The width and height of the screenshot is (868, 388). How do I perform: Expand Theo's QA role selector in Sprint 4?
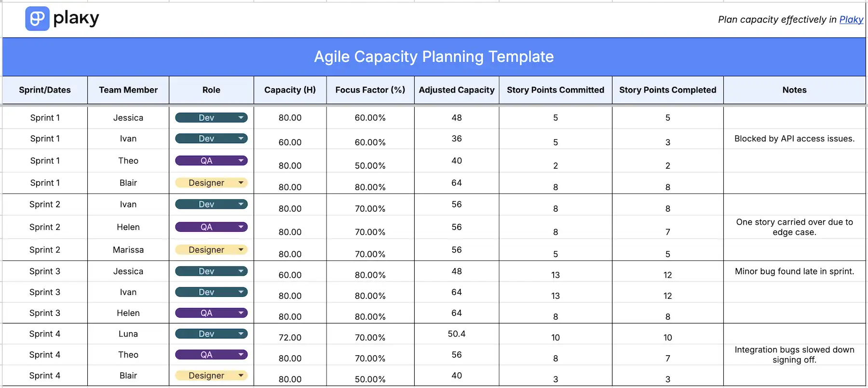coord(211,354)
